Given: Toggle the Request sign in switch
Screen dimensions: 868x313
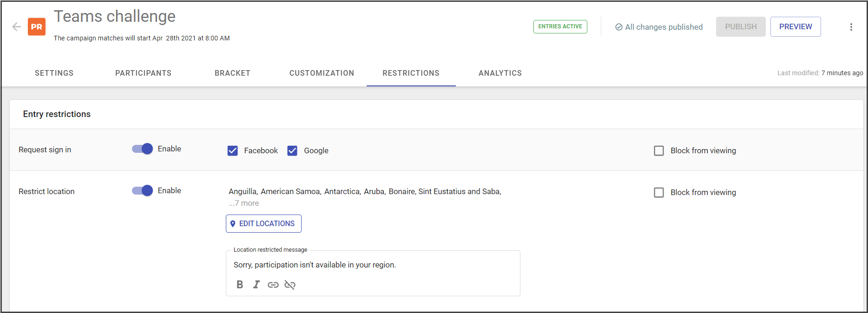Looking at the screenshot, I should tap(142, 149).
